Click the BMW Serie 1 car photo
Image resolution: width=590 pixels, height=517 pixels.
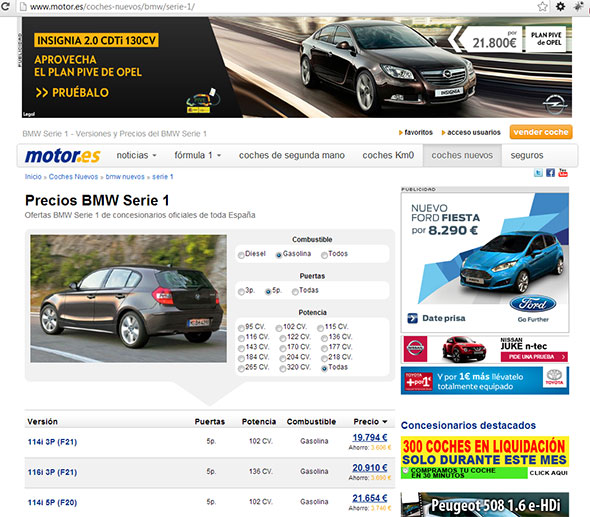coord(129,298)
